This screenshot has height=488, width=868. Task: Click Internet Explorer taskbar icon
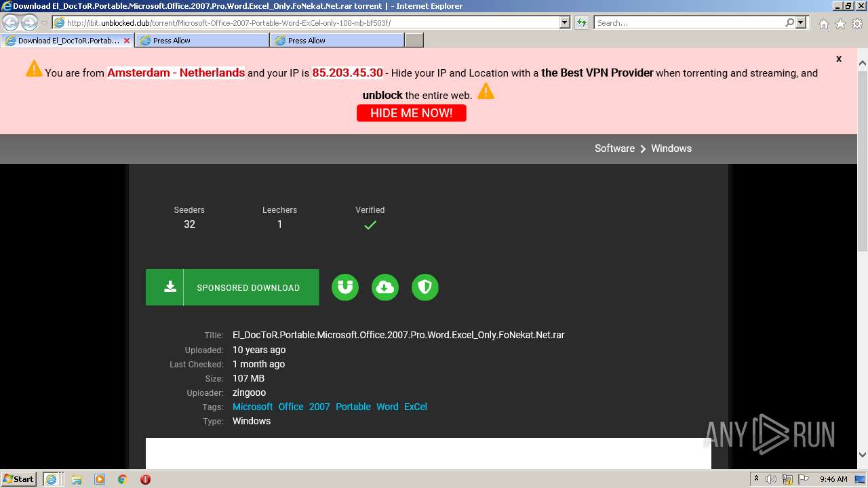coord(52,479)
